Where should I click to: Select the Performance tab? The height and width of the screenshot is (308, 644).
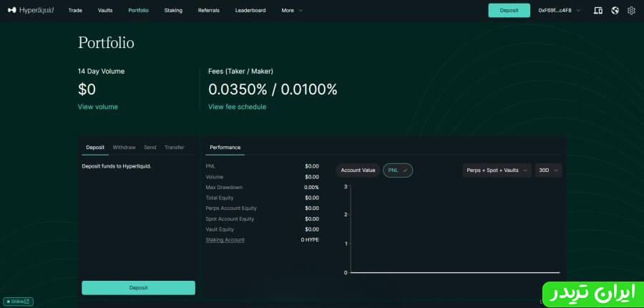click(225, 148)
